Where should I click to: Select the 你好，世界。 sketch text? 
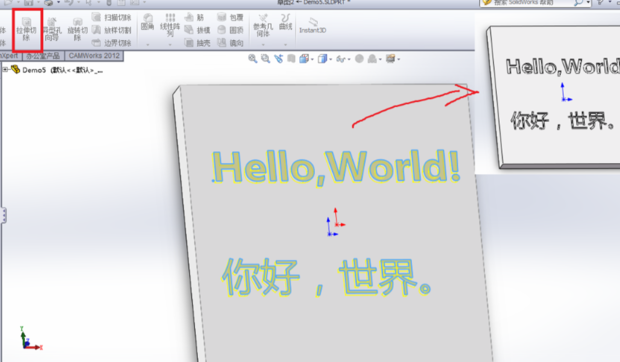pos(326,277)
